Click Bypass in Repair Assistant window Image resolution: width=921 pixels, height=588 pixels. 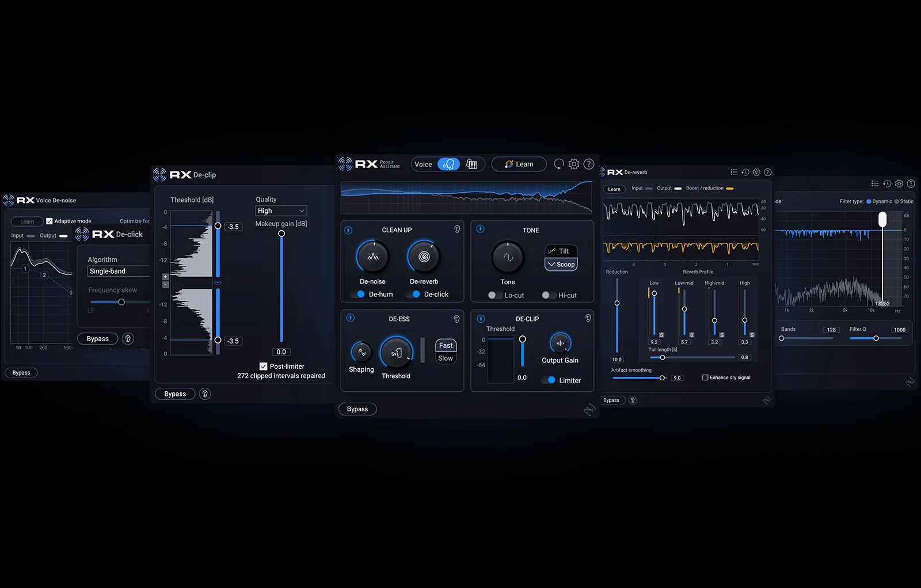pyautogui.click(x=357, y=409)
